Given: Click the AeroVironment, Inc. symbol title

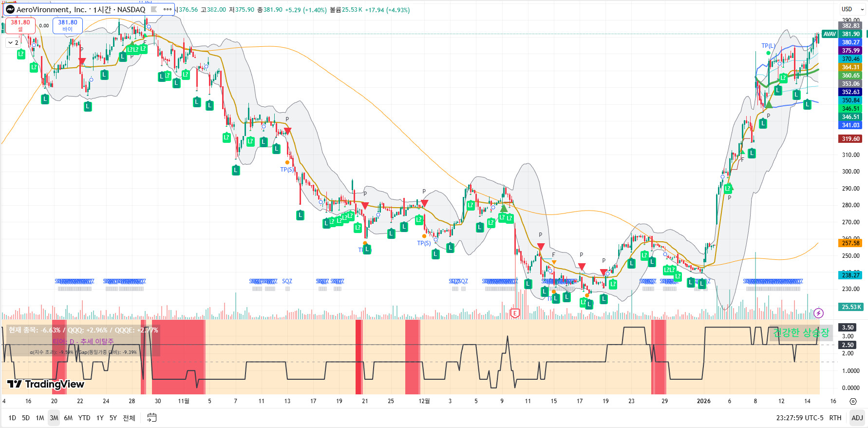Looking at the screenshot, I should coord(51,10).
